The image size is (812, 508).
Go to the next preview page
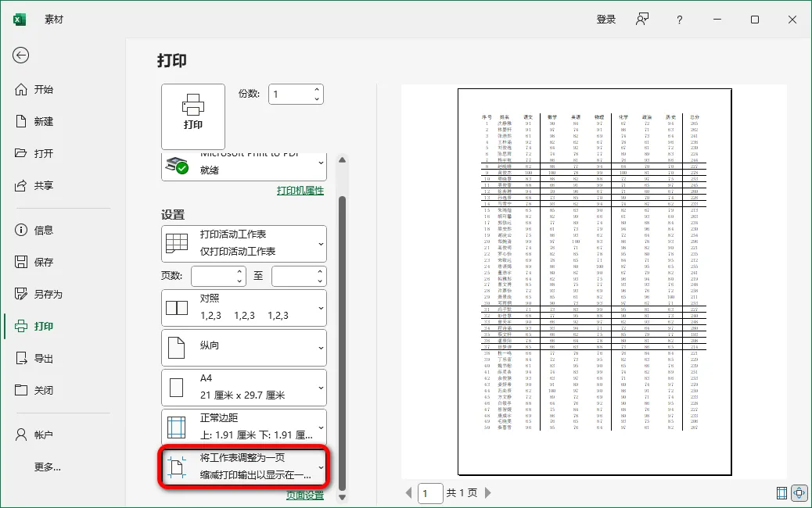coord(487,493)
